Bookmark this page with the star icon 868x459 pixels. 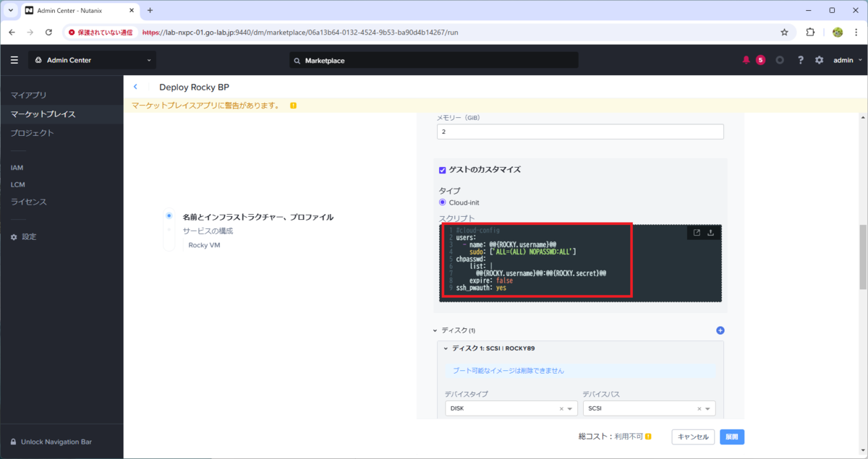[784, 32]
